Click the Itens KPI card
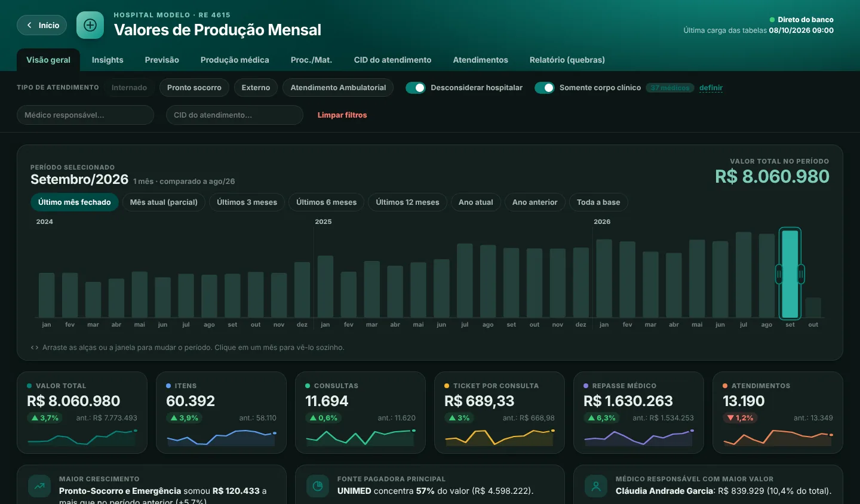This screenshot has width=860, height=504. 221,413
